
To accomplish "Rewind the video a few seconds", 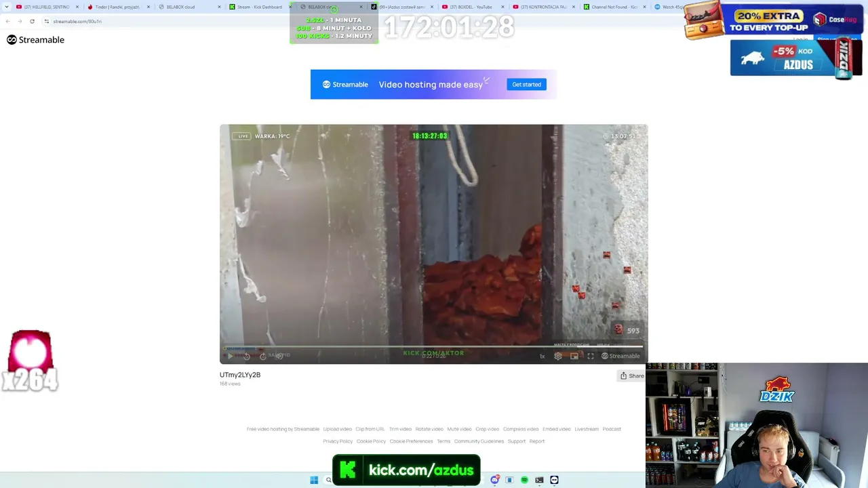I will point(247,356).
